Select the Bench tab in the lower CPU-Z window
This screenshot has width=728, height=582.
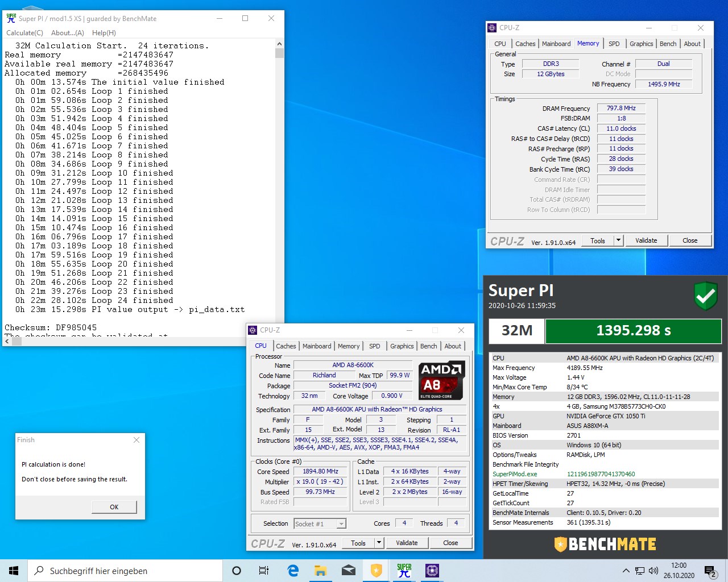429,346
